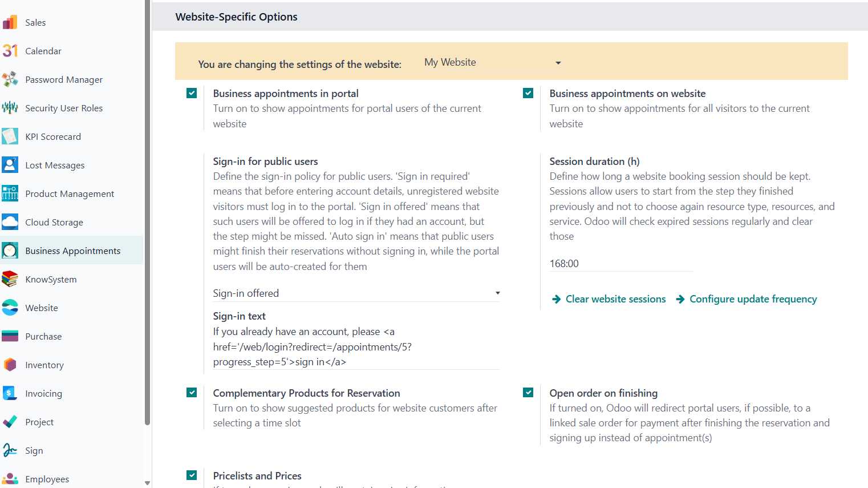Open the Sign app icon
Image resolution: width=868 pixels, height=488 pixels.
point(10,450)
